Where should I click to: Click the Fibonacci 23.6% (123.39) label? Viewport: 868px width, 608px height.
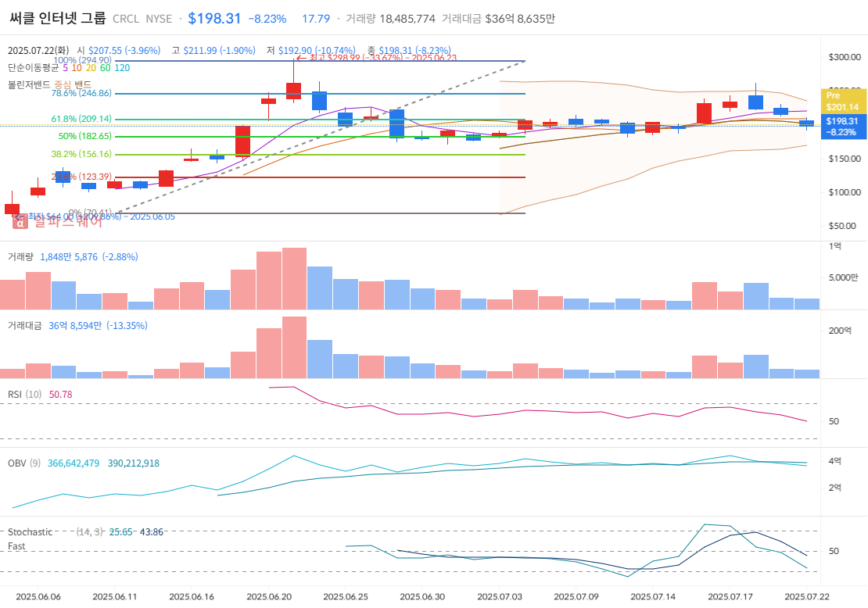(x=81, y=177)
